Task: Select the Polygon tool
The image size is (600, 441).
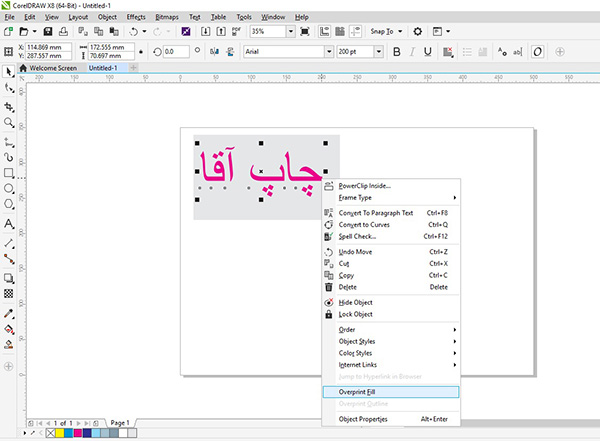Action: (9, 204)
